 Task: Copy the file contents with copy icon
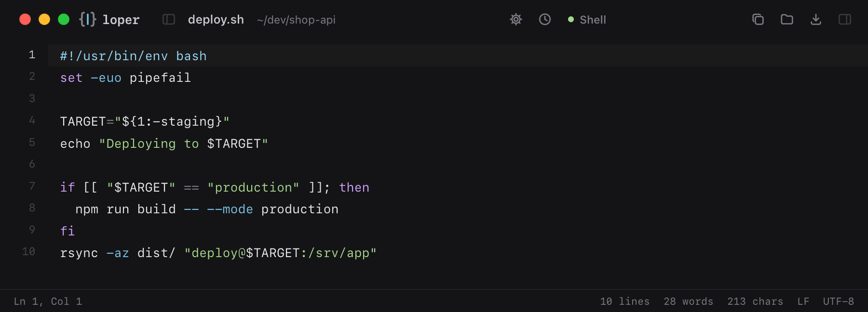[x=758, y=19]
